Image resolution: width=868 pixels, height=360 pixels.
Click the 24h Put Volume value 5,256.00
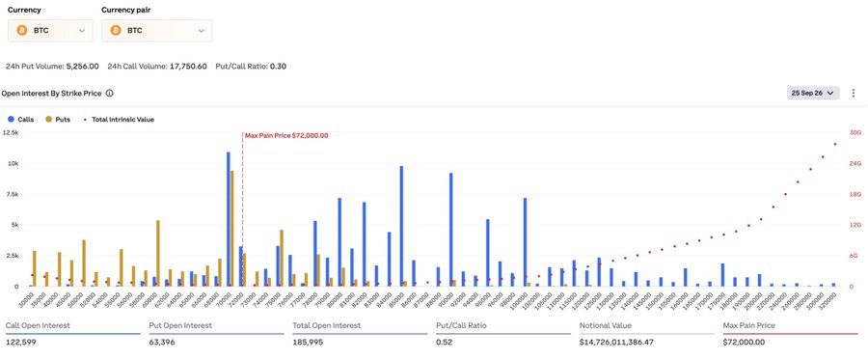click(83, 67)
